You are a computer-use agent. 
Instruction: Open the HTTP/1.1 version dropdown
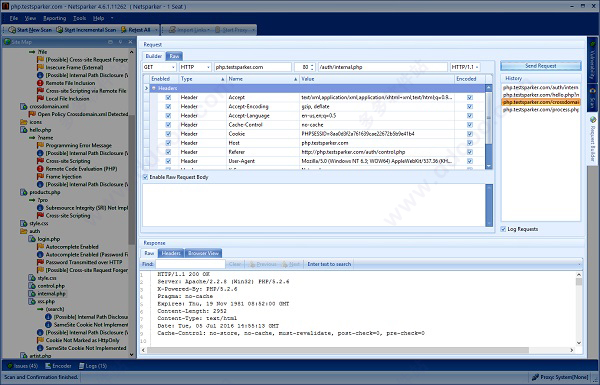tap(477, 67)
